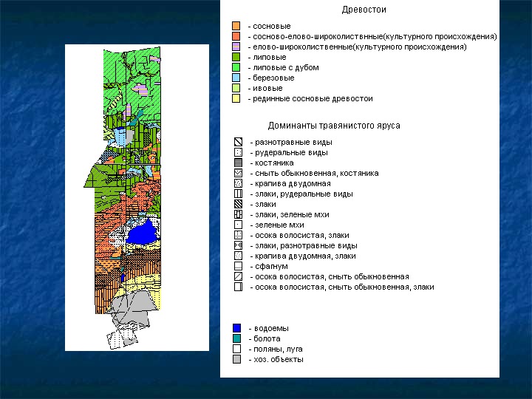
Task: Click the white поляны, луга swatch
Action: coord(237,349)
